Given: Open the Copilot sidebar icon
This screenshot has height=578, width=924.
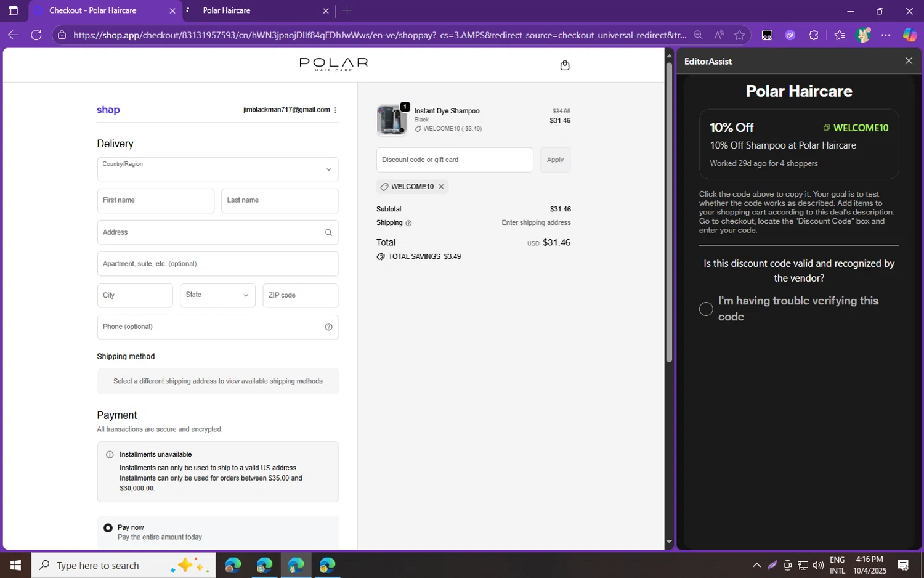Looking at the screenshot, I should 910,35.
